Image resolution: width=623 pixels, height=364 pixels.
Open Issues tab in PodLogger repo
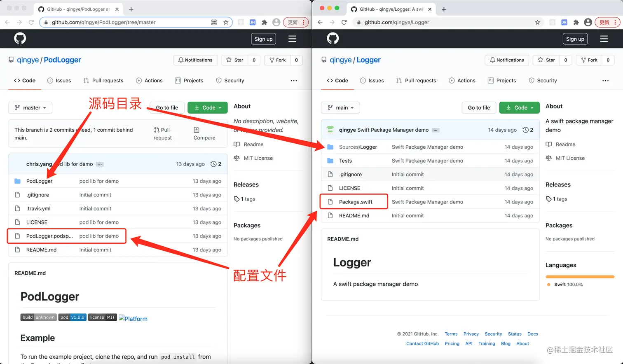coord(59,81)
